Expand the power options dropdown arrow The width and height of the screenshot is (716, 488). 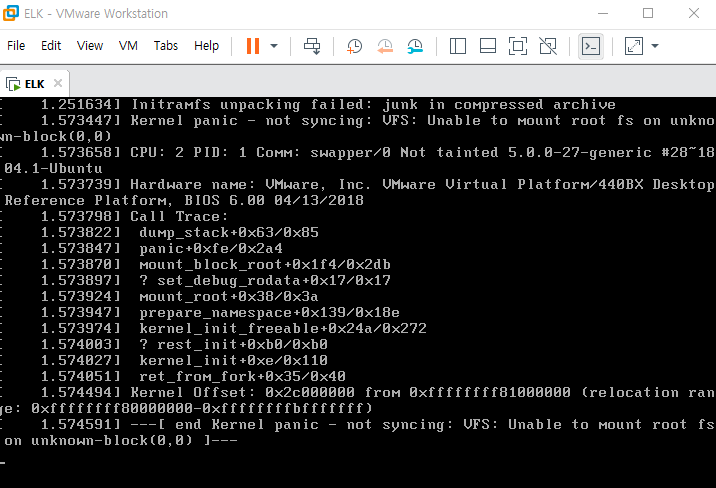(x=274, y=46)
